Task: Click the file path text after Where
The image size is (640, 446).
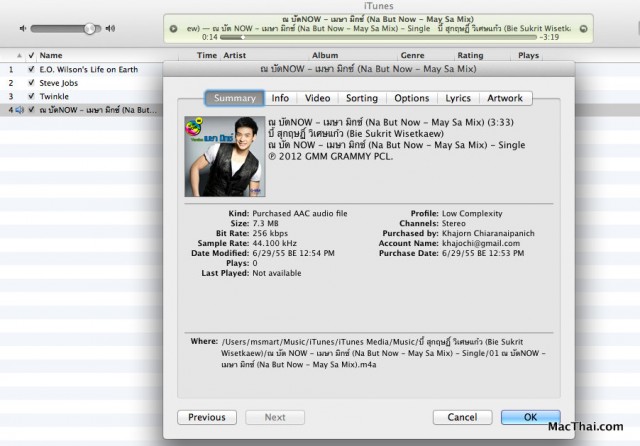Action: click(384, 353)
